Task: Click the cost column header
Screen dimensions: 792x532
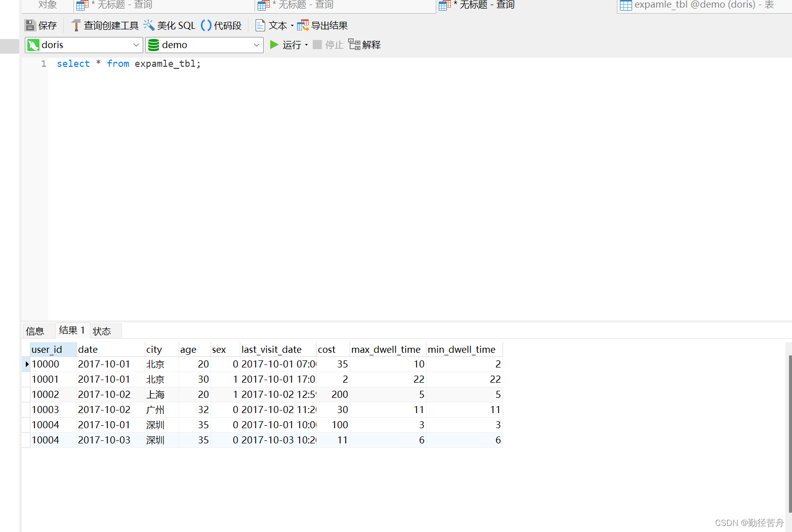Action: (x=333, y=349)
